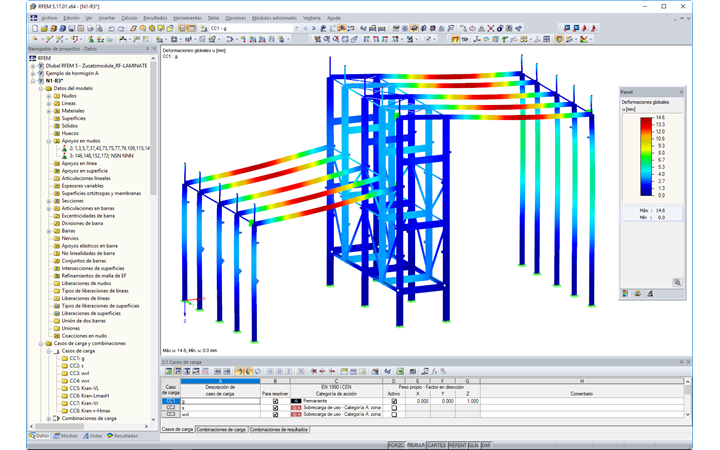Click the Open folder icon in toolbar
Viewport: 720px width, 450px height.
click(44, 28)
